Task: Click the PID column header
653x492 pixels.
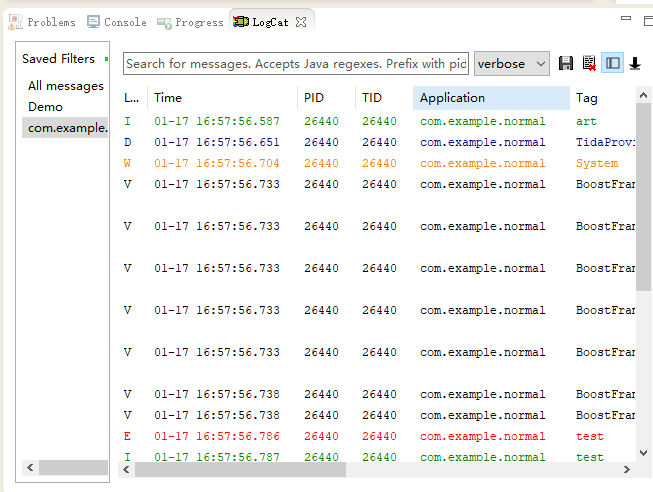Action: pos(326,98)
